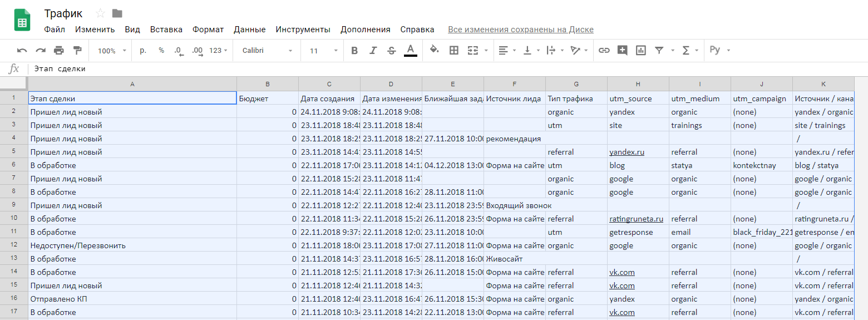The height and width of the screenshot is (320, 868).
Task: Click the insert chart icon
Action: pos(641,51)
